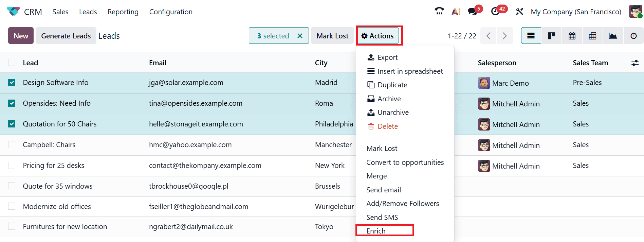This screenshot has height=242, width=644.
Task: Open the activities clock icon
Action: pos(495,12)
